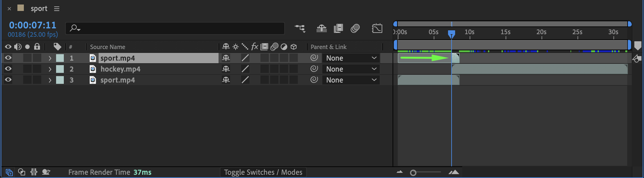644x178 pixels.
Task: Hide the hockey.mp4 layer video
Action: 8,69
